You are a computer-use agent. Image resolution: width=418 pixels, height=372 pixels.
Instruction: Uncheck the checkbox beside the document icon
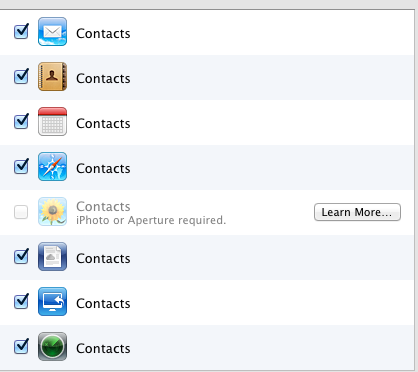pyautogui.click(x=21, y=257)
